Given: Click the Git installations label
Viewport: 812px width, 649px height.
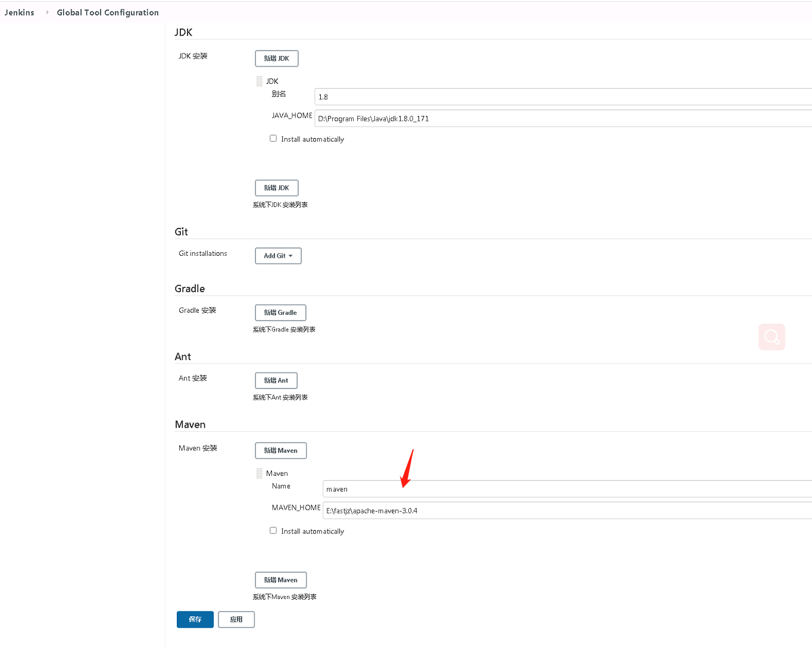Looking at the screenshot, I should point(203,253).
